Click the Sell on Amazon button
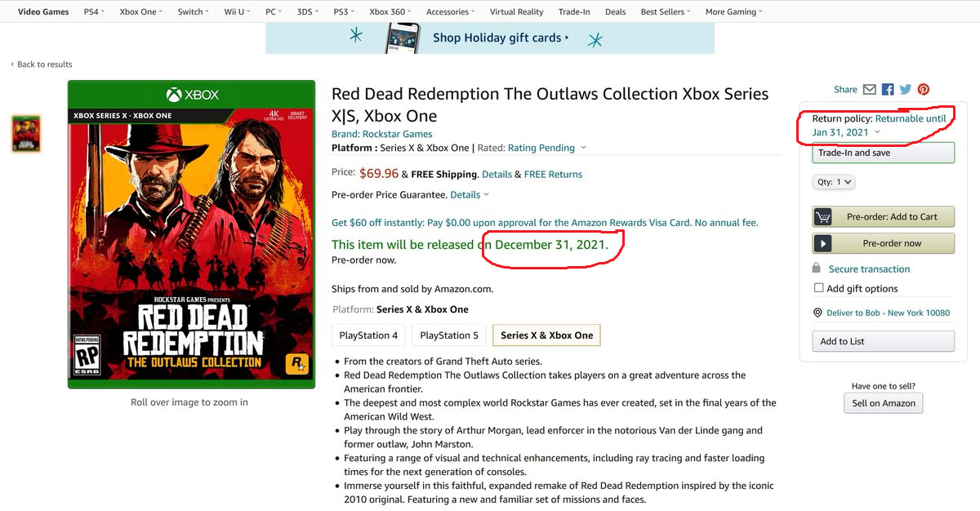The image size is (980, 511). click(883, 403)
